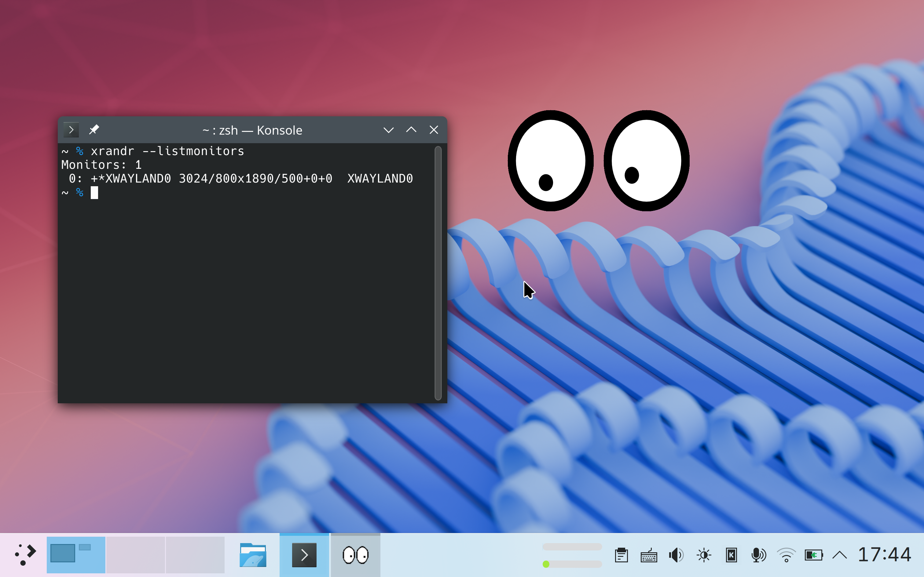This screenshot has width=924, height=577.
Task: Open the audio volume tray icon
Action: coord(676,555)
